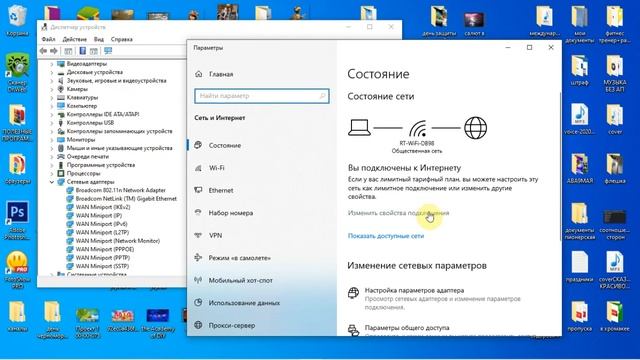Select Состояние in Settings sidebar
The width and height of the screenshot is (640, 360).
click(x=224, y=145)
